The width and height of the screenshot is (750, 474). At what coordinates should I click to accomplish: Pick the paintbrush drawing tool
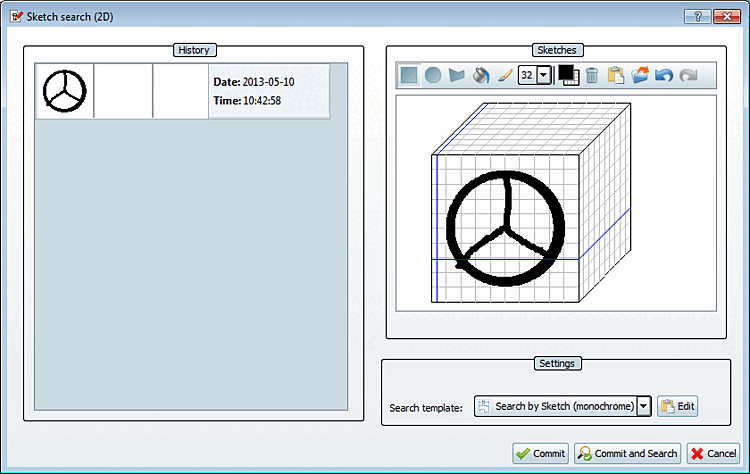click(x=505, y=75)
